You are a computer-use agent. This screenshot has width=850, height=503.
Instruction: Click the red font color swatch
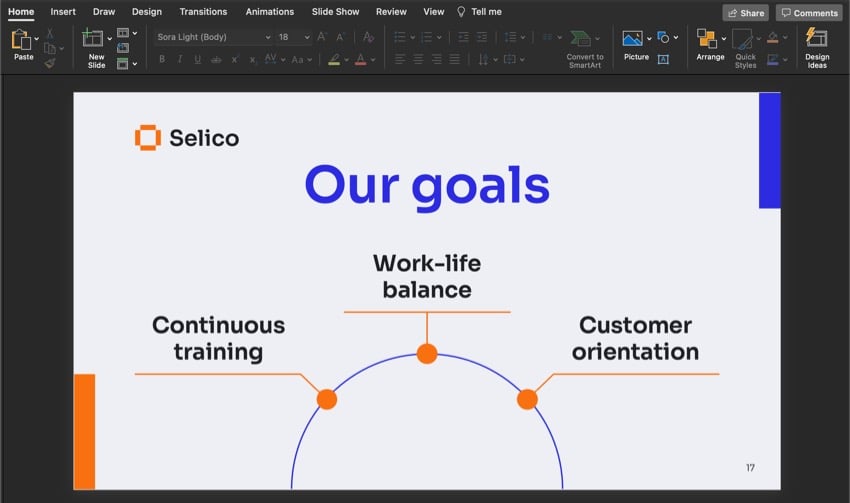click(359, 60)
